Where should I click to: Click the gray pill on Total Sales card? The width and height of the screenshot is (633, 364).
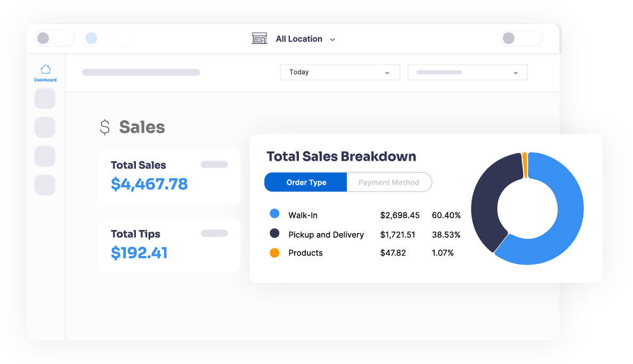[214, 165]
